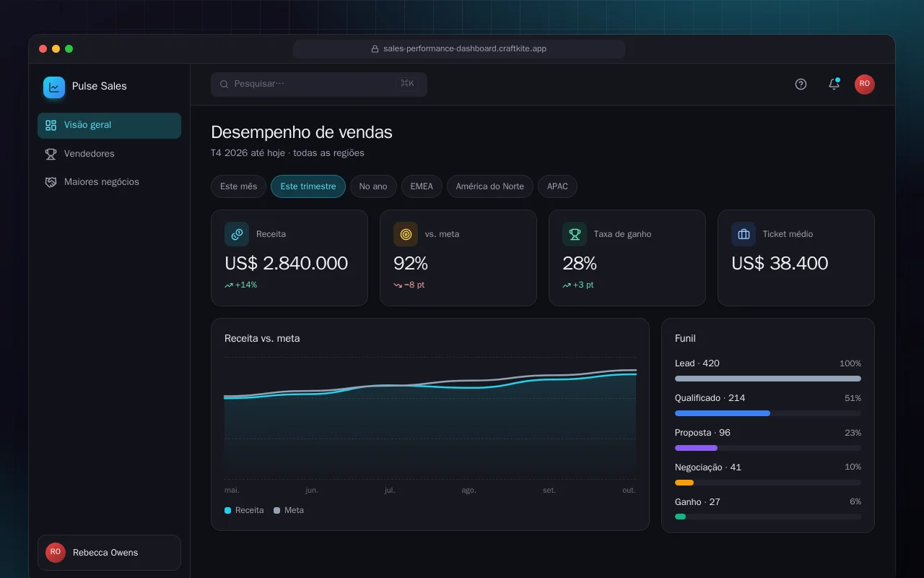Click the Visão geral grid icon

[x=51, y=125]
